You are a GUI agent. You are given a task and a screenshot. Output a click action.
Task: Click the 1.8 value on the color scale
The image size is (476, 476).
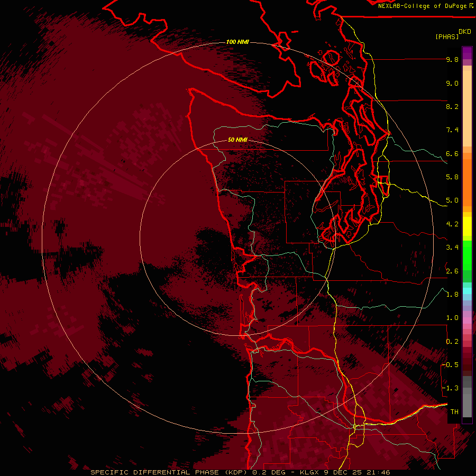click(452, 295)
